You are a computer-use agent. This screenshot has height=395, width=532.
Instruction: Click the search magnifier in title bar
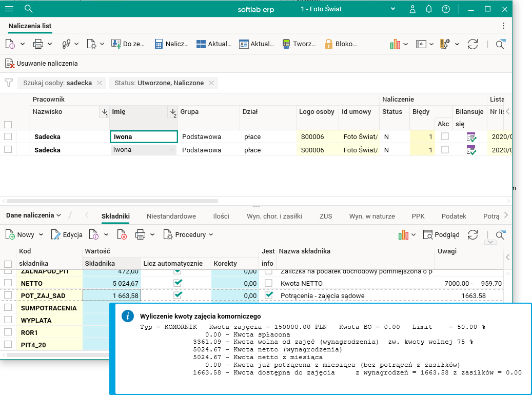[x=29, y=9]
